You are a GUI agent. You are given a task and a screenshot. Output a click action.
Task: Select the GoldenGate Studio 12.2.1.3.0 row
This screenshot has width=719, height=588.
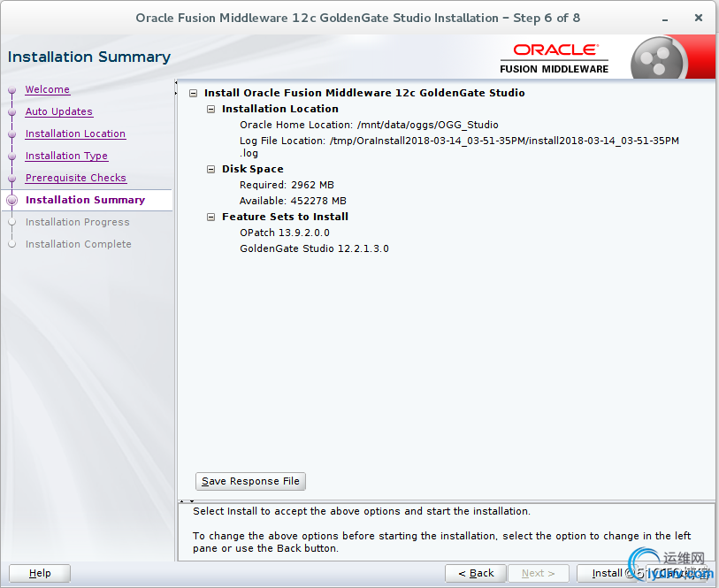click(x=314, y=248)
